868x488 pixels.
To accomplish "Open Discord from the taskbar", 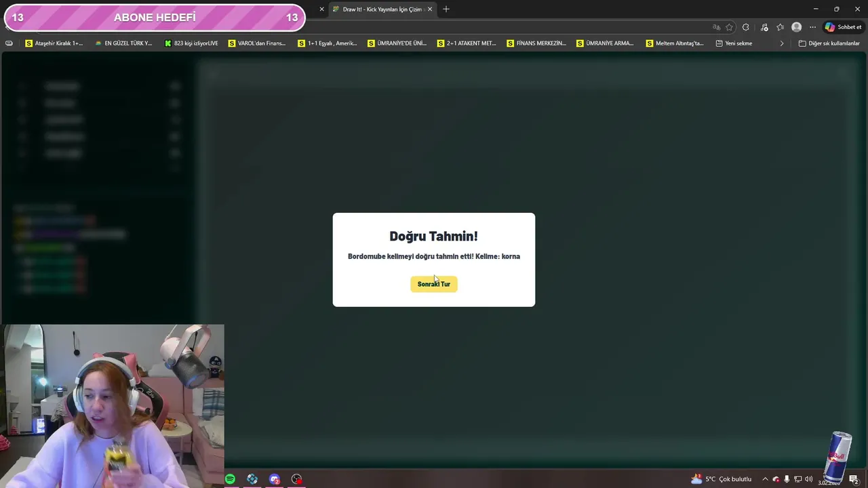I will coord(275,479).
